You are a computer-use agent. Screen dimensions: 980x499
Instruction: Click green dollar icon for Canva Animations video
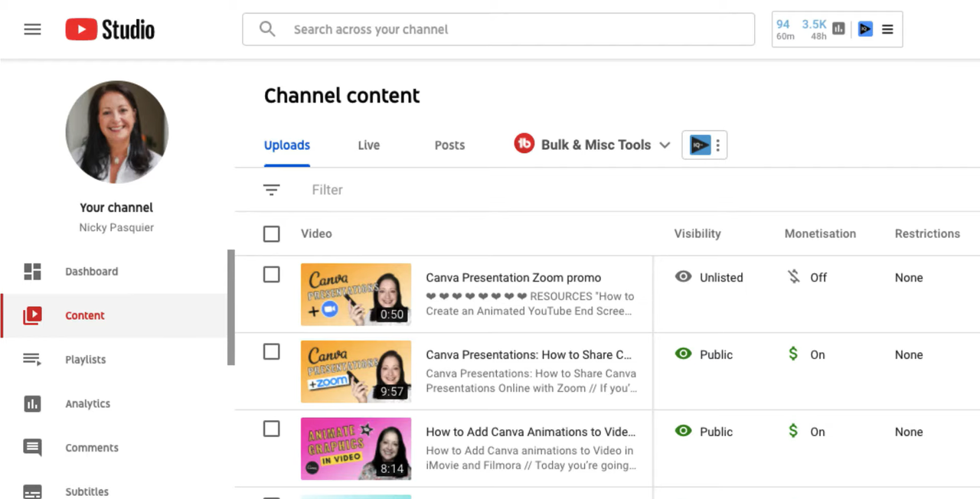(793, 431)
